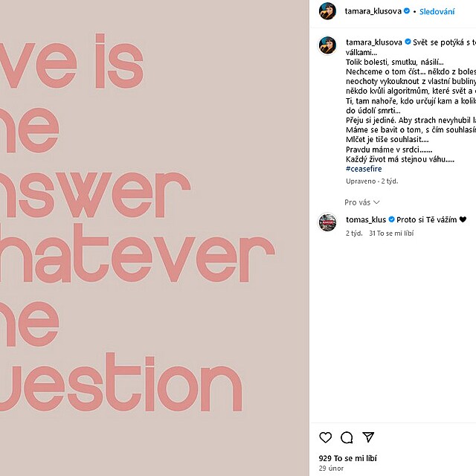The height and width of the screenshot is (476, 476).
Task: Open the tamara_klusova username in the header
Action: coord(373,11)
